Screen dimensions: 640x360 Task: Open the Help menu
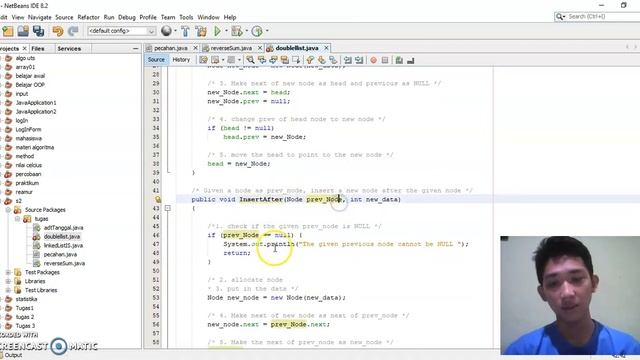click(230, 17)
